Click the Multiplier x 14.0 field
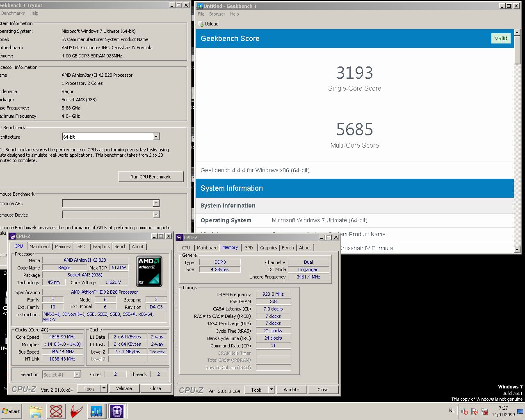 click(63, 344)
